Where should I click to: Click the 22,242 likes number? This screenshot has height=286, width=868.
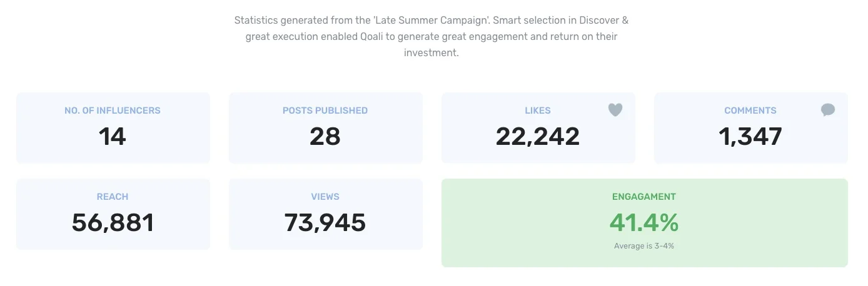pyautogui.click(x=538, y=136)
